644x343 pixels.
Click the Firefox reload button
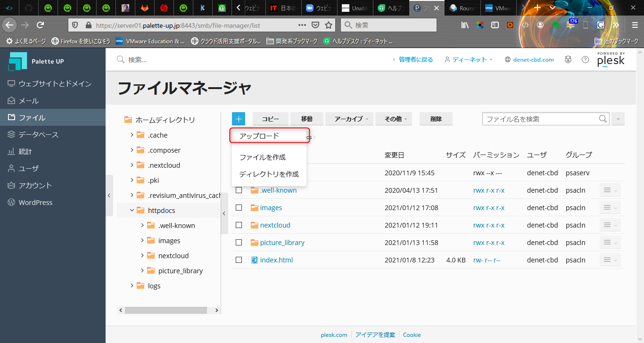(41, 25)
